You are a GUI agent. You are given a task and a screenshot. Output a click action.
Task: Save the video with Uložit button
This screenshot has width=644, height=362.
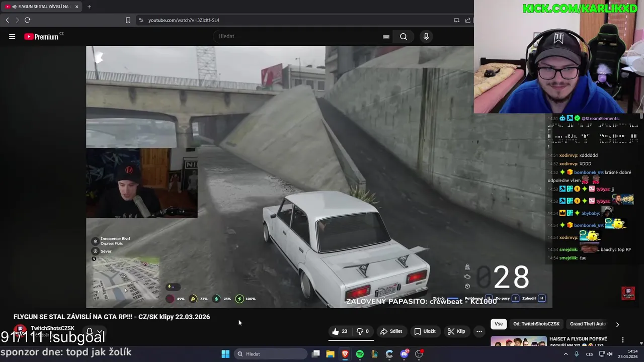[x=425, y=331]
